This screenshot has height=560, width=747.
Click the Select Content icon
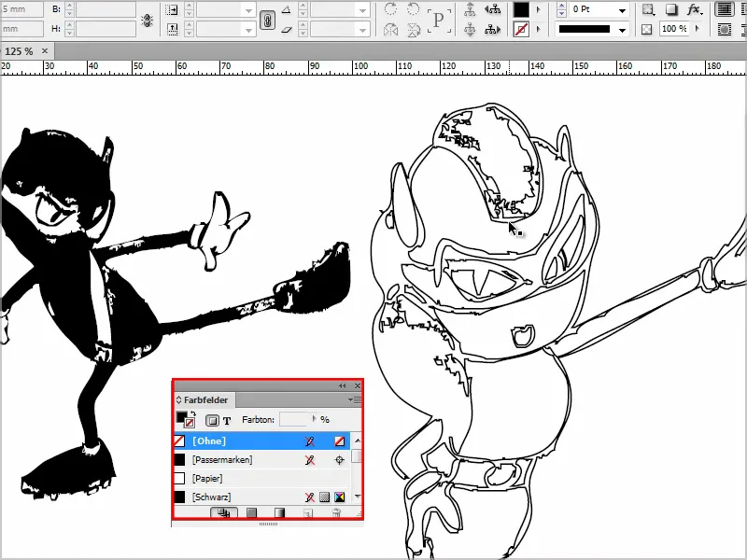pyautogui.click(x=471, y=30)
